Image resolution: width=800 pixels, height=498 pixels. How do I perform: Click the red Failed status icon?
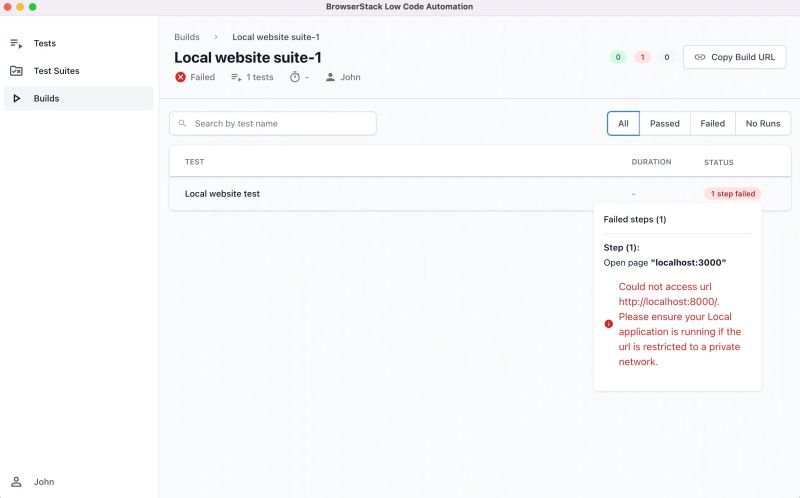pyautogui.click(x=180, y=77)
